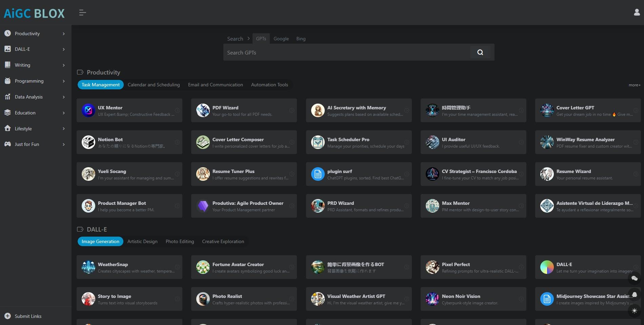Click the PRD Wizard avatar thumbnail
This screenshot has height=325, width=644.
(x=318, y=206)
